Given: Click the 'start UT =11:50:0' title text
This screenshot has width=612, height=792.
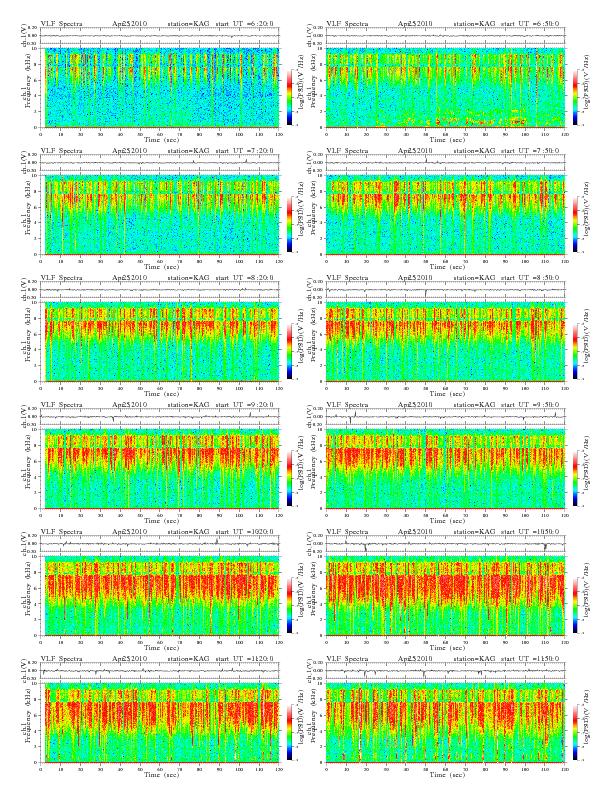Looking at the screenshot, I should [530, 659].
